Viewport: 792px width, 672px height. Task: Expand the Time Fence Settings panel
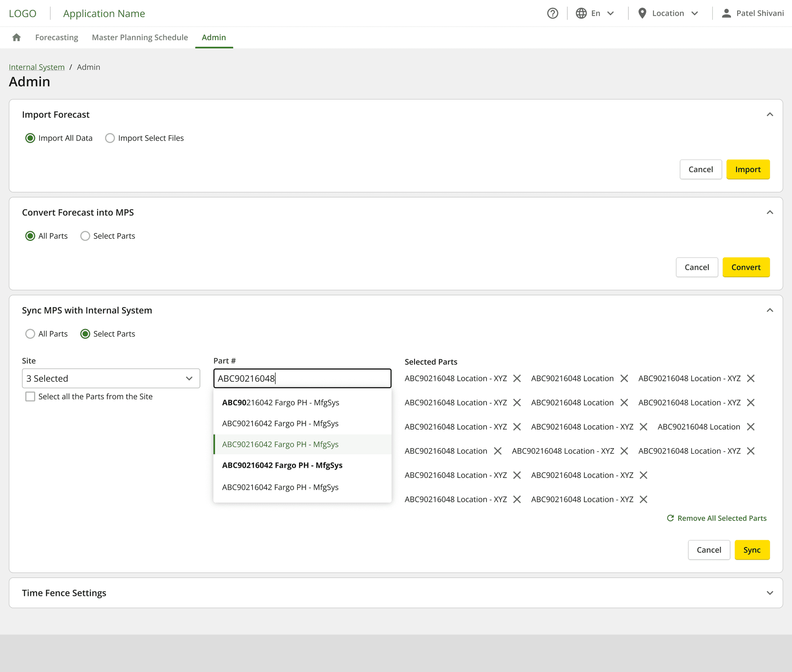pyautogui.click(x=770, y=593)
